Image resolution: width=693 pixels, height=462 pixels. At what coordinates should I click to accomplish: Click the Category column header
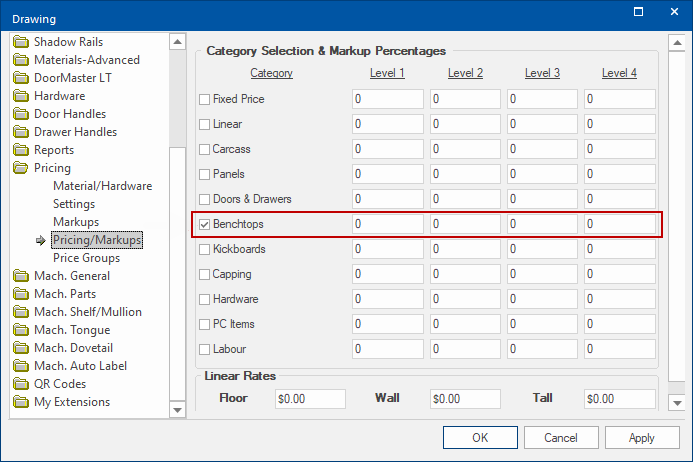point(271,73)
